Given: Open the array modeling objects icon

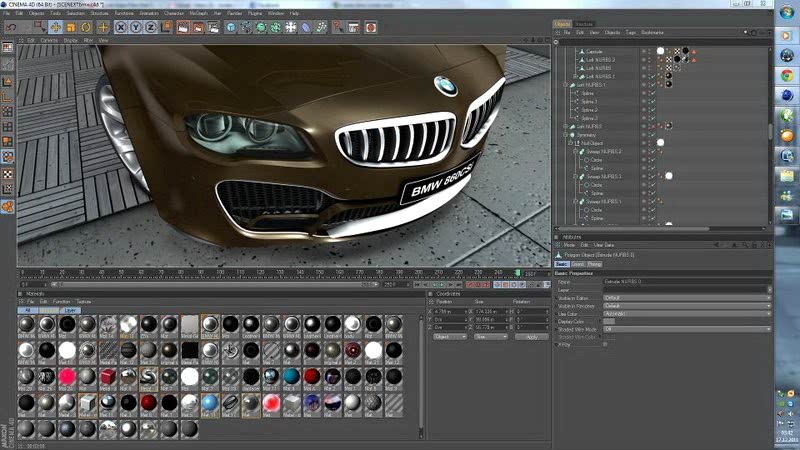Looking at the screenshot, I should coord(276,27).
